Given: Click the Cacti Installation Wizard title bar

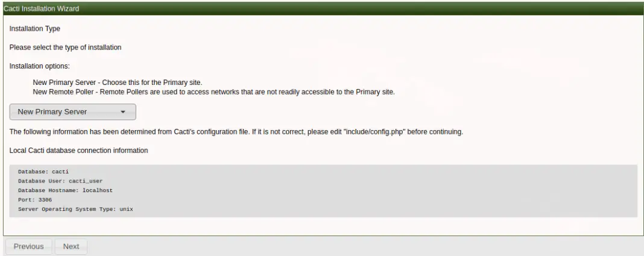Looking at the screenshot, I should pos(322,8).
